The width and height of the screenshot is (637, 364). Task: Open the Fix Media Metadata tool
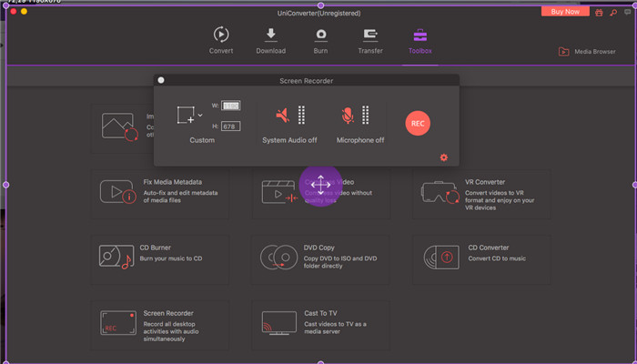(160, 194)
